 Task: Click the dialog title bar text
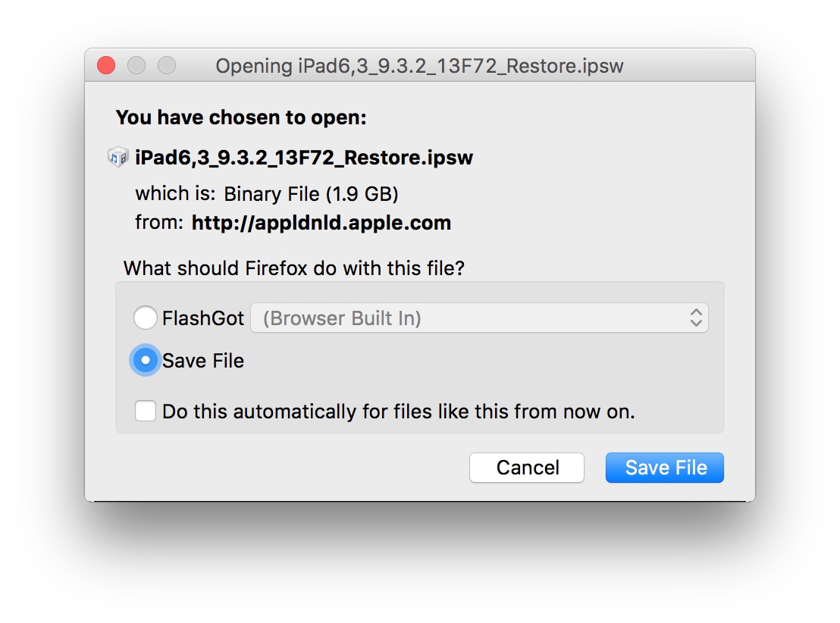pos(419,66)
